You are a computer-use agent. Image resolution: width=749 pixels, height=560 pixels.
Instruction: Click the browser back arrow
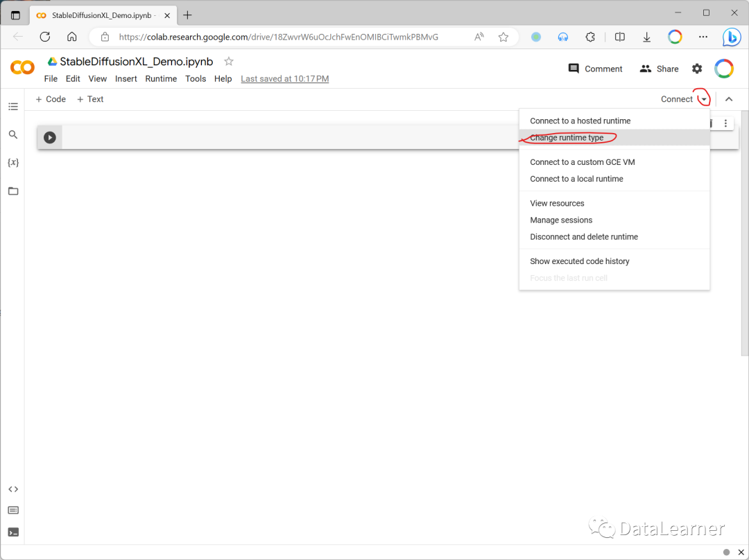point(18,37)
